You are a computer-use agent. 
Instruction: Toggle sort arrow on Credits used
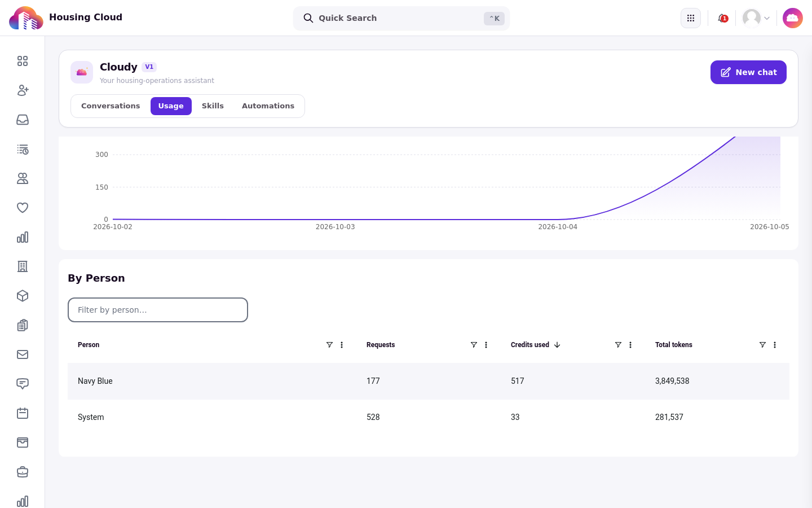(x=557, y=345)
